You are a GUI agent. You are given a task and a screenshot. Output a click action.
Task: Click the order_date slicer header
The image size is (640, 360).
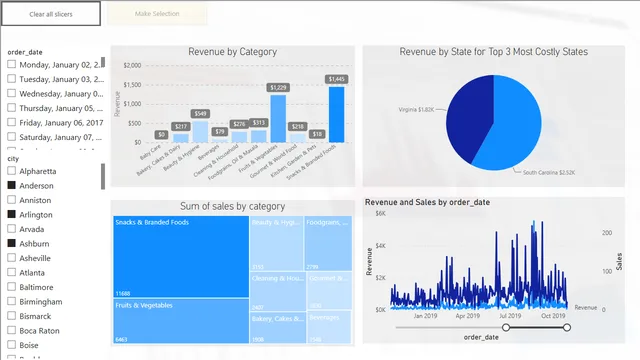25,52
